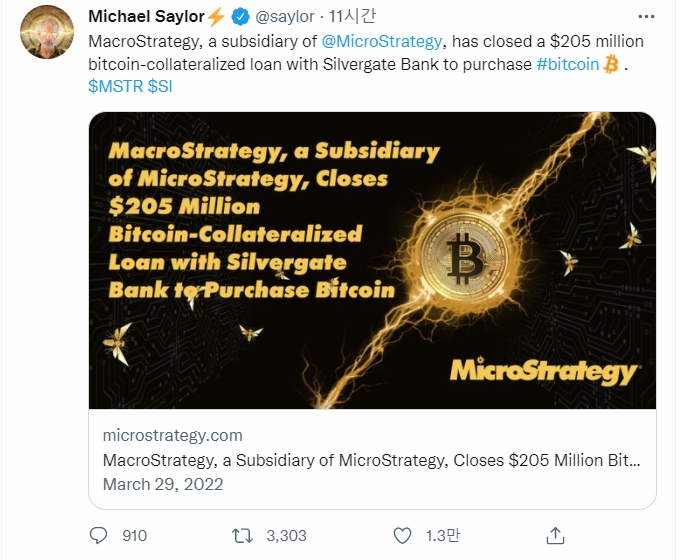Open the #bitcoin hashtag link
The width and height of the screenshot is (679, 560).
point(568,64)
